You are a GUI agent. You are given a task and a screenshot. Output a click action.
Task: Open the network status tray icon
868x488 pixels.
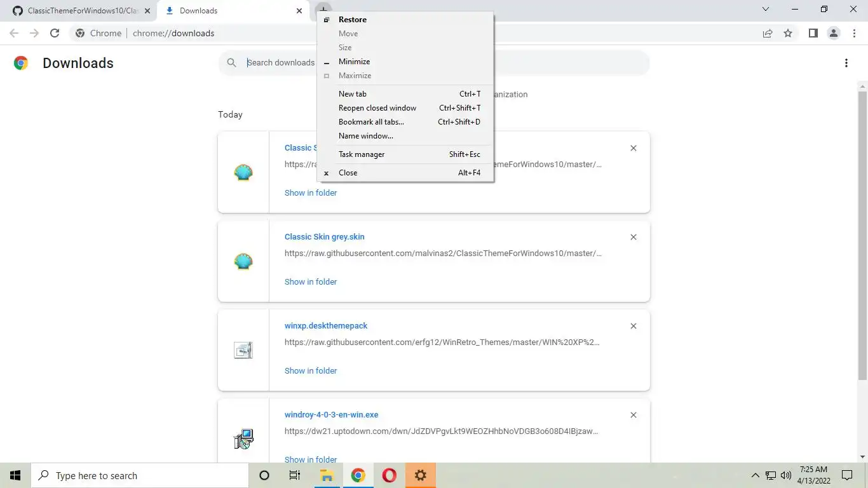click(x=771, y=475)
